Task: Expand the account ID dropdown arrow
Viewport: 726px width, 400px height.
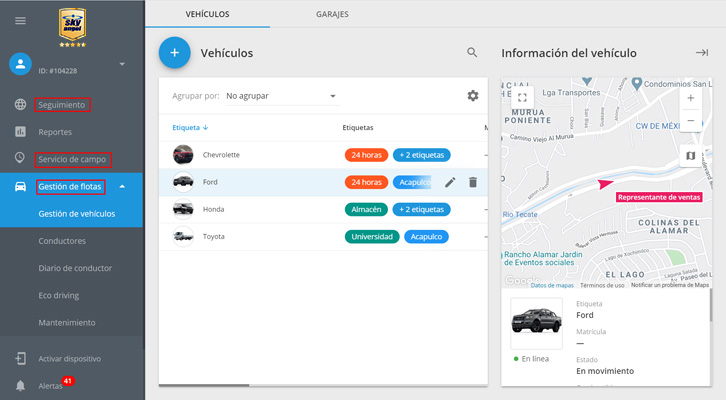Action: [122, 64]
